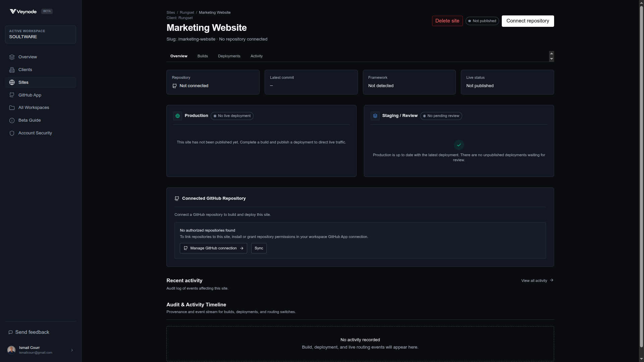Click the Sites breadcrumb link
The width and height of the screenshot is (644, 362).
[171, 12]
